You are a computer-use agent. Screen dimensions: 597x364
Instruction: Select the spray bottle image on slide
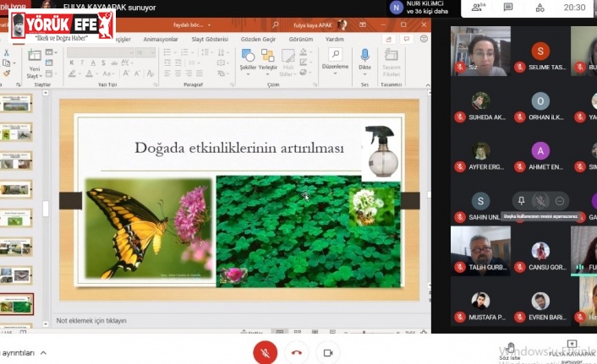pyautogui.click(x=382, y=151)
